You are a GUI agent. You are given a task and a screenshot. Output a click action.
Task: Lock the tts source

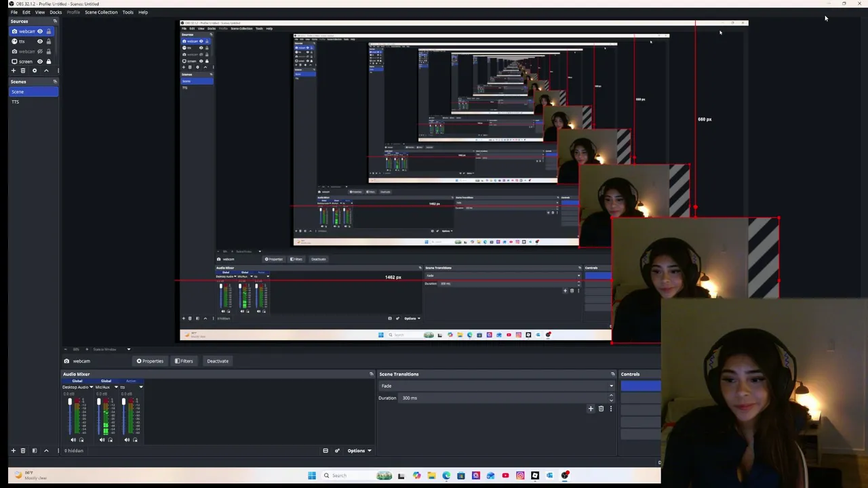click(x=48, y=41)
